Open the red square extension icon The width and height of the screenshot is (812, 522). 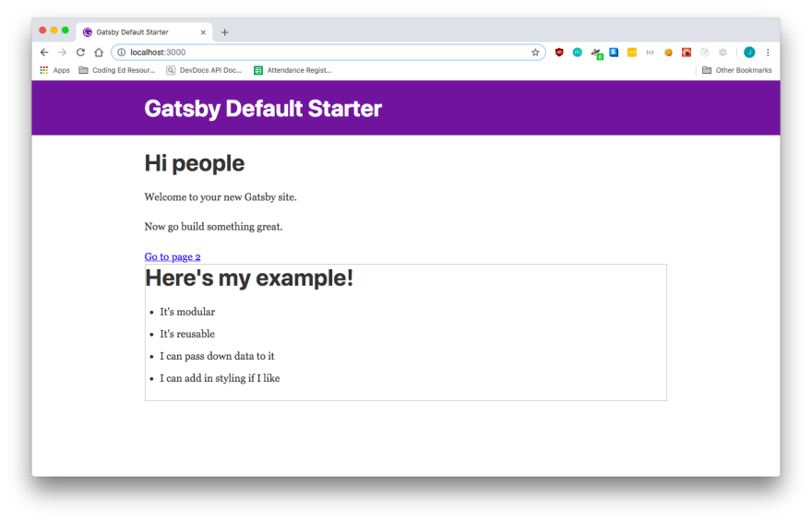click(x=687, y=53)
